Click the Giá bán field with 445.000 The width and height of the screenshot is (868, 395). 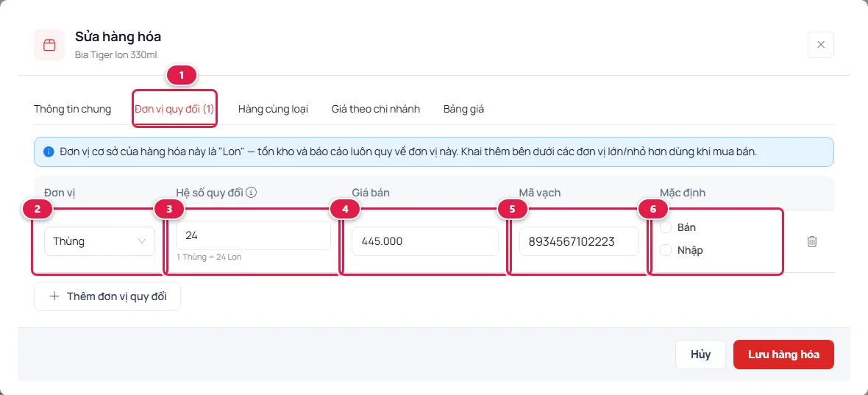[425, 241]
